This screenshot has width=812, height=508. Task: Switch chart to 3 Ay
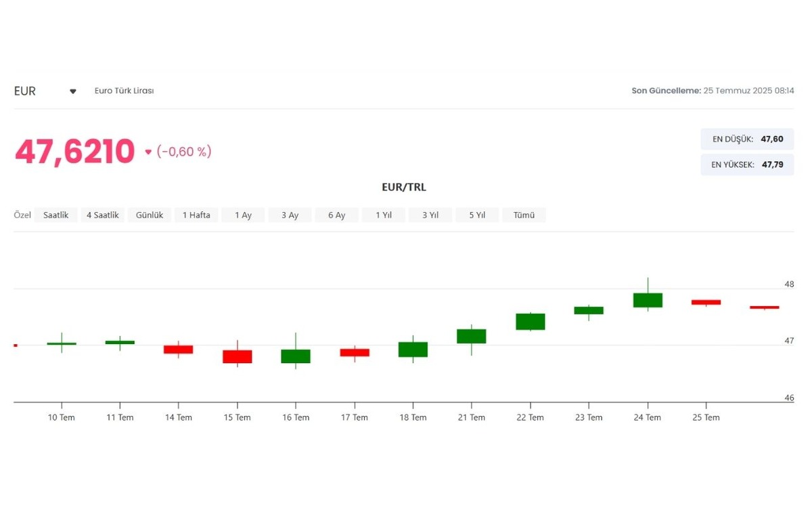click(x=290, y=215)
